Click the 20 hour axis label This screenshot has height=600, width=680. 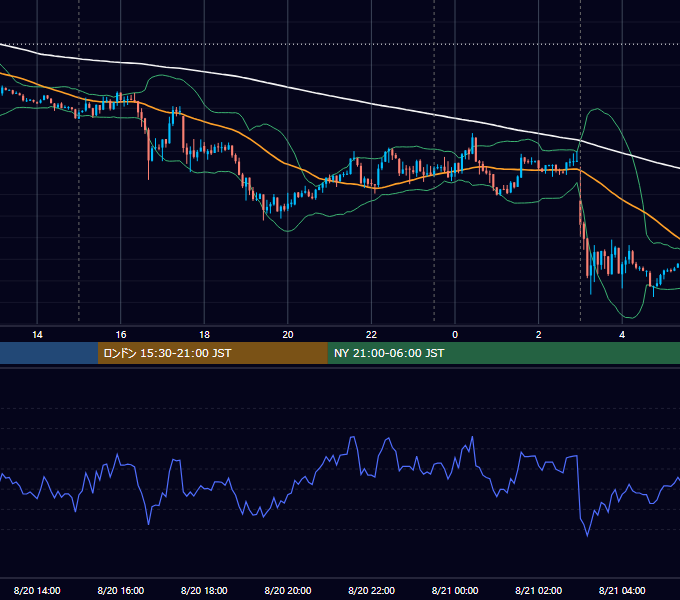tap(288, 335)
